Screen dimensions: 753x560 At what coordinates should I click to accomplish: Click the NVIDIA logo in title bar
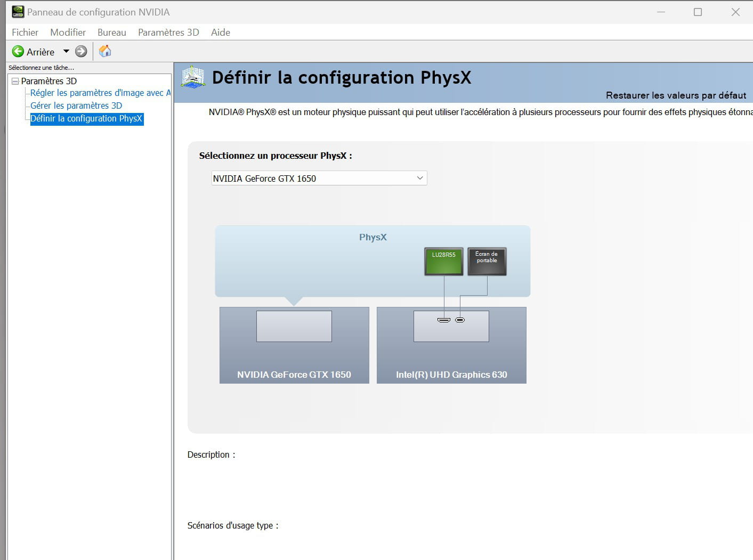pyautogui.click(x=18, y=12)
